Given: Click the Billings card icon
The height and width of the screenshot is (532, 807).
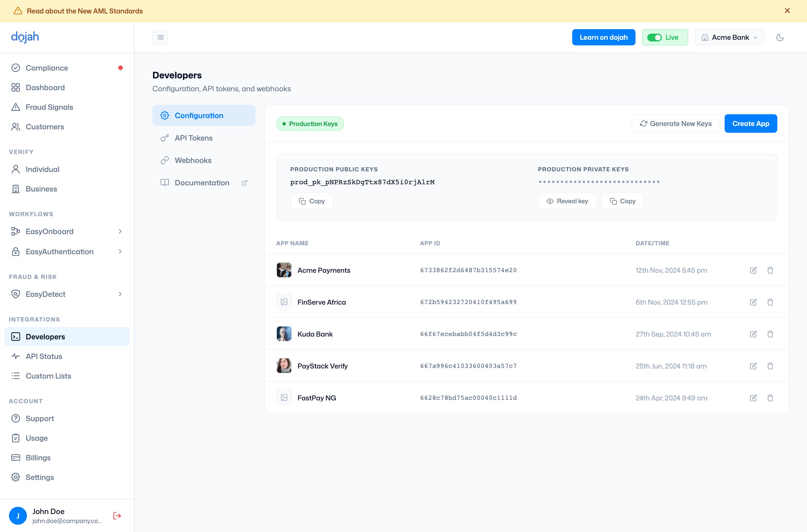Looking at the screenshot, I should (16, 458).
